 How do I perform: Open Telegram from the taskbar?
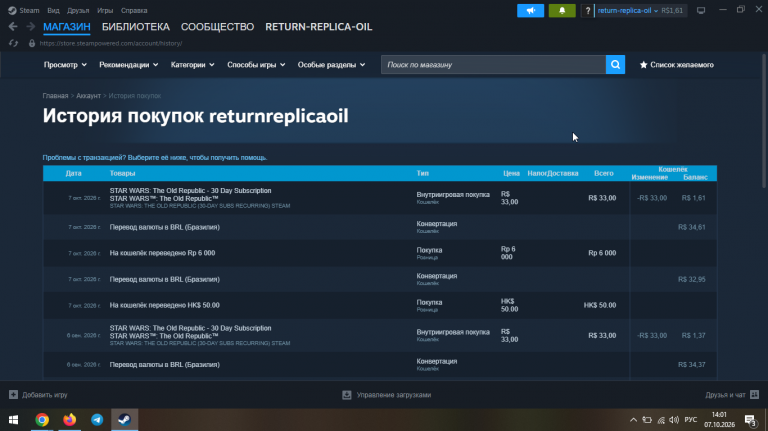click(x=97, y=420)
